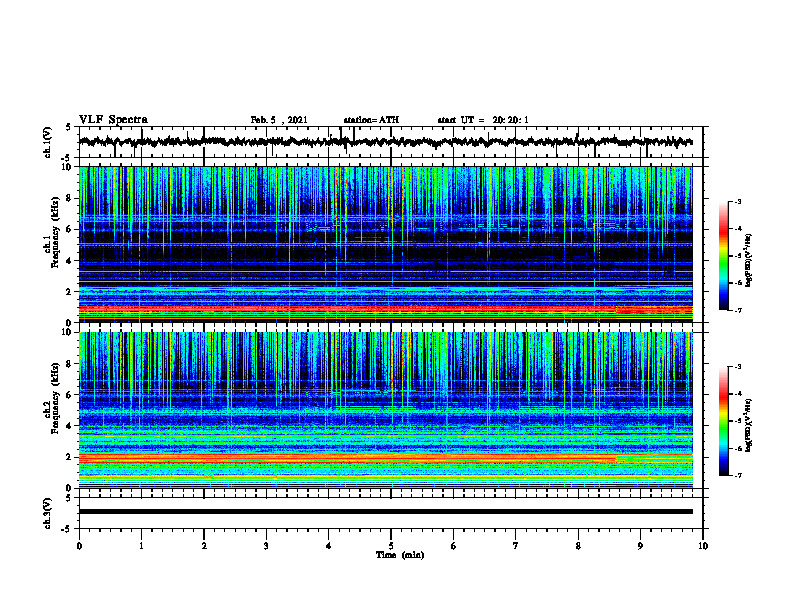Image resolution: width=792 pixels, height=612 pixels.
Task: Click the date "Feb. 5 , 2021"
Action: (279, 120)
